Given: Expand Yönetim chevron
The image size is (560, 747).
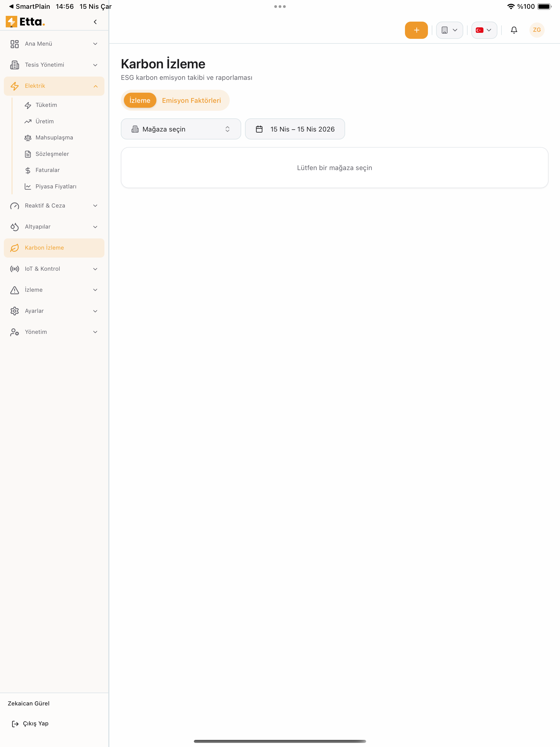Looking at the screenshot, I should click(95, 332).
